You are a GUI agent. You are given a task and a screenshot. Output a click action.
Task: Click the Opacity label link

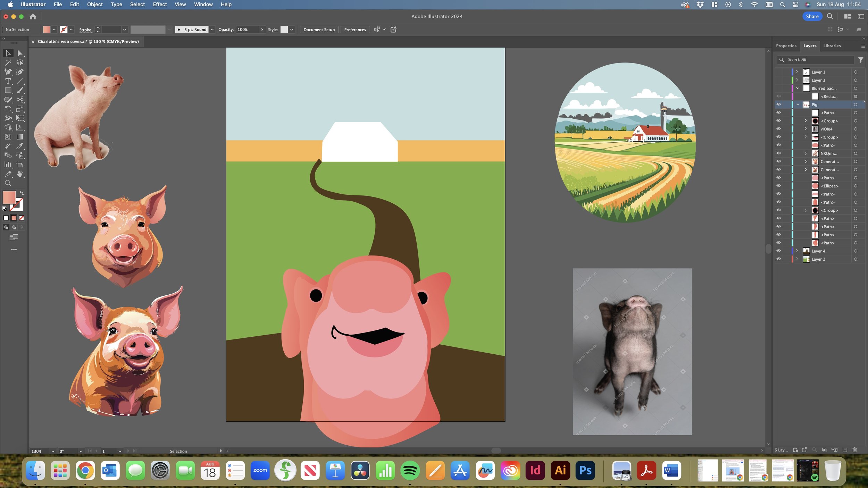coord(226,30)
